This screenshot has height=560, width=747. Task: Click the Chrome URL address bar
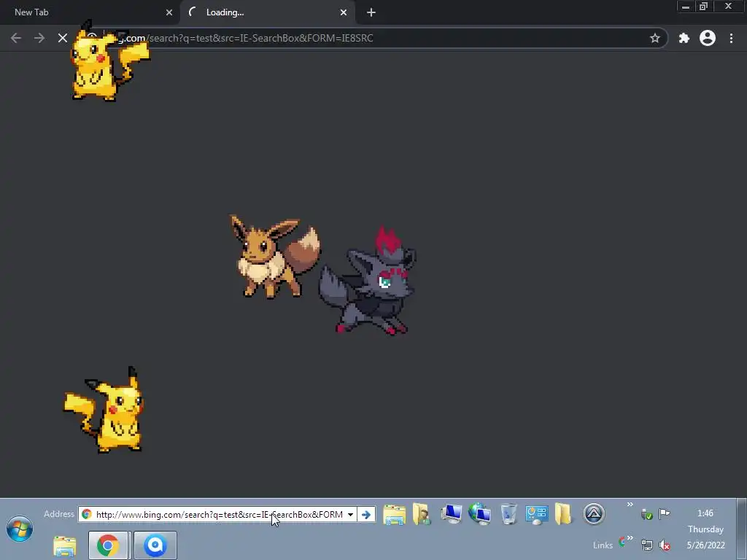(371, 38)
